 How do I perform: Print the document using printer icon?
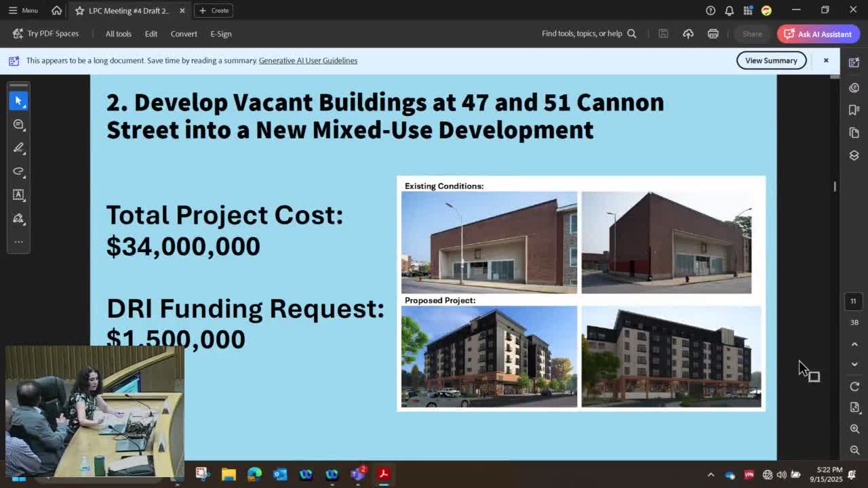pyautogui.click(x=713, y=34)
